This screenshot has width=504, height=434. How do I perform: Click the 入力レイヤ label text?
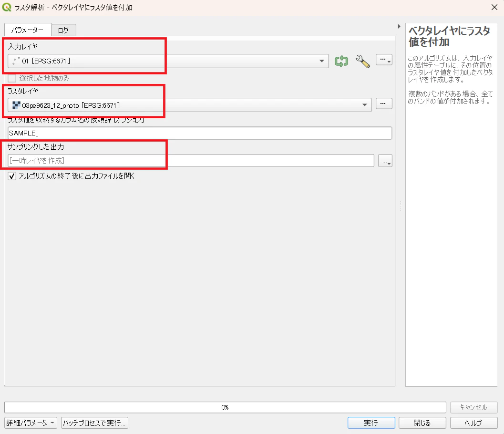22,47
